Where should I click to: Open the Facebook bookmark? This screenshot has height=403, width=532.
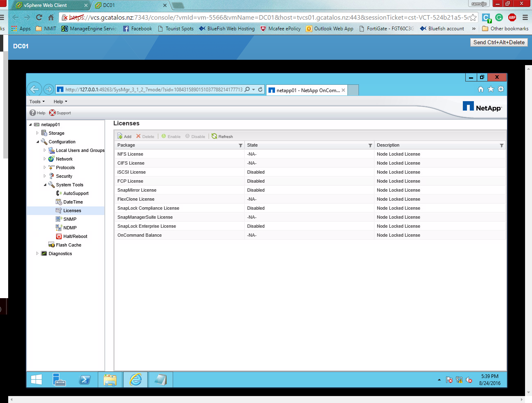coord(138,29)
